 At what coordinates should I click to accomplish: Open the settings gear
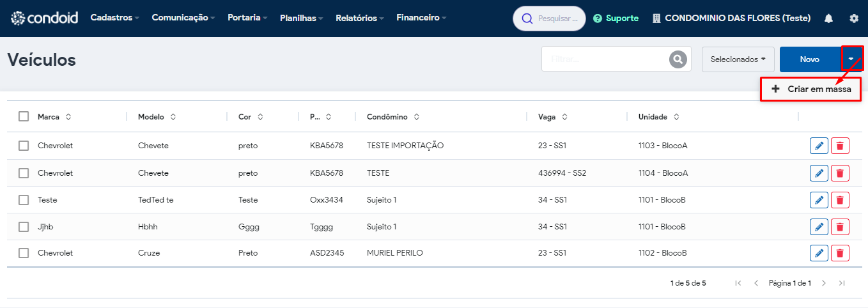point(854,19)
